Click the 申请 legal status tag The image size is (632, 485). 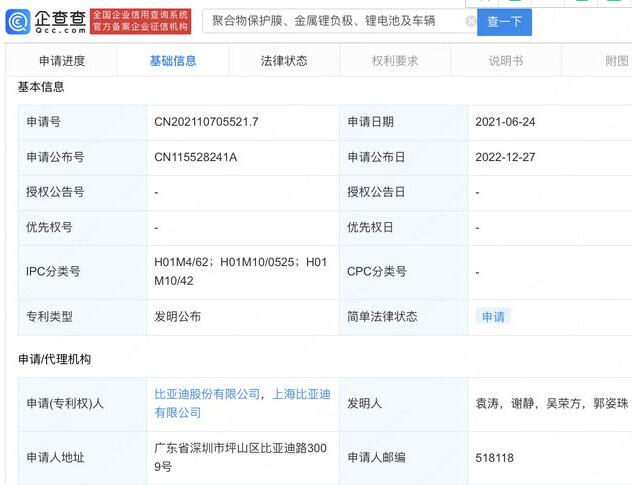[493, 316]
